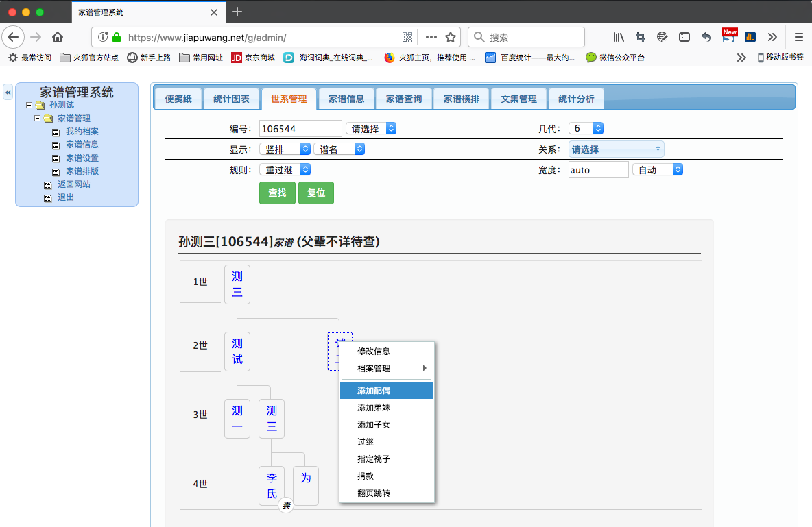Collapse the left sidebar panel arrow
Image resolution: width=812 pixels, height=527 pixels.
coord(8,92)
